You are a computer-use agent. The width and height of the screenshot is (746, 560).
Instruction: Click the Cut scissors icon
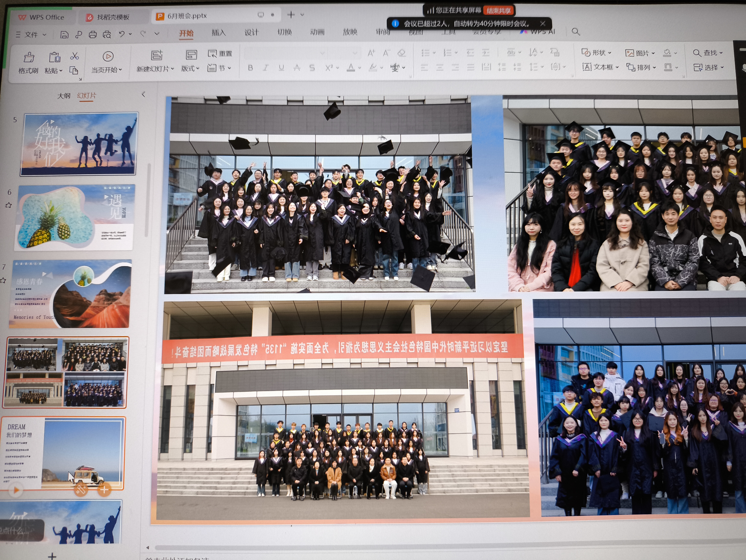[x=75, y=56]
